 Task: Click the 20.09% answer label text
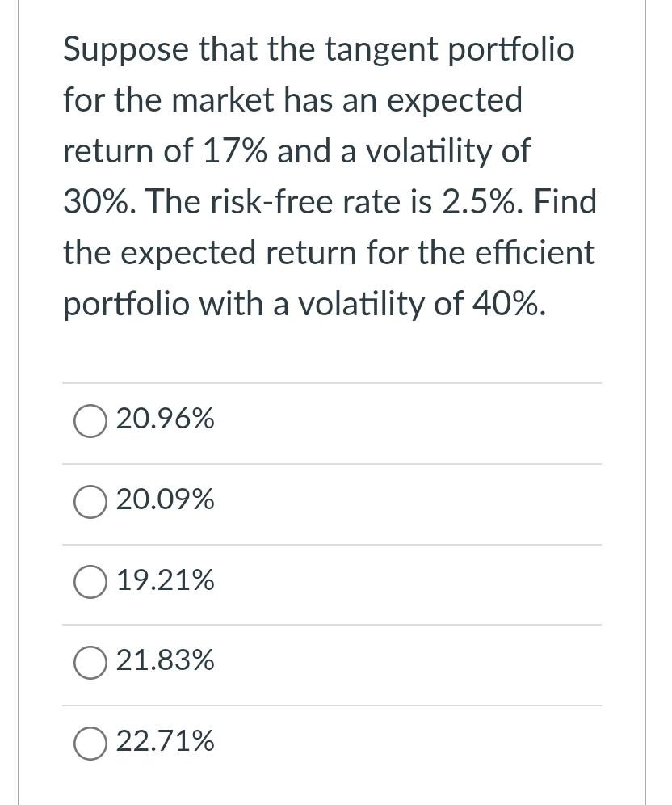point(165,499)
